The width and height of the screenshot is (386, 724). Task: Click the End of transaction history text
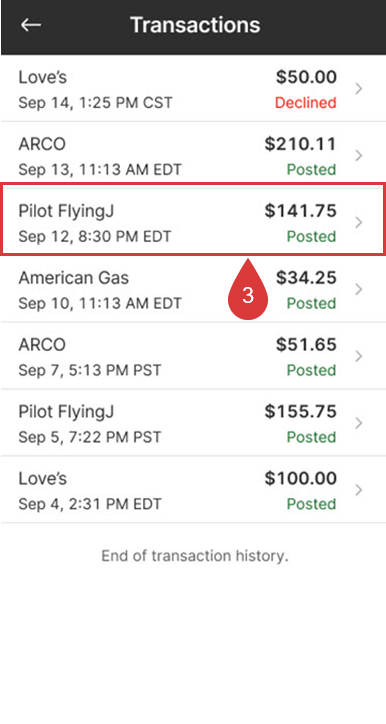tap(195, 555)
